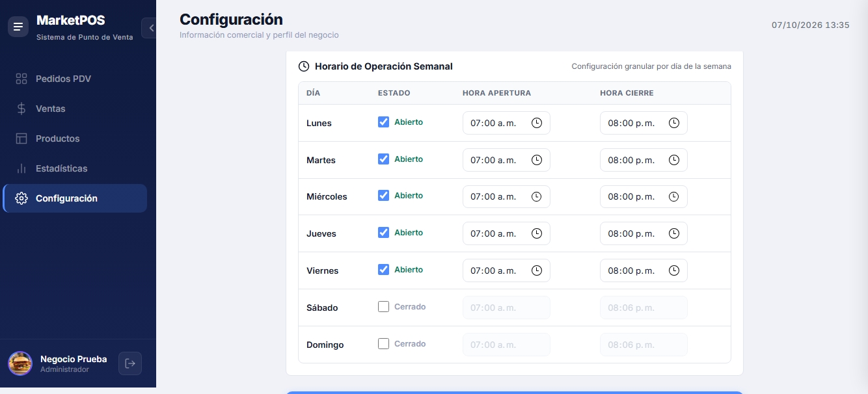Open clock picker for Miércoles closing time

tap(674, 197)
